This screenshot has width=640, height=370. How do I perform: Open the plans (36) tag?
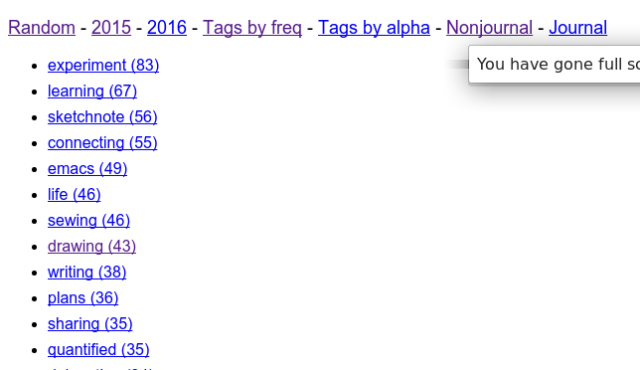coord(83,298)
